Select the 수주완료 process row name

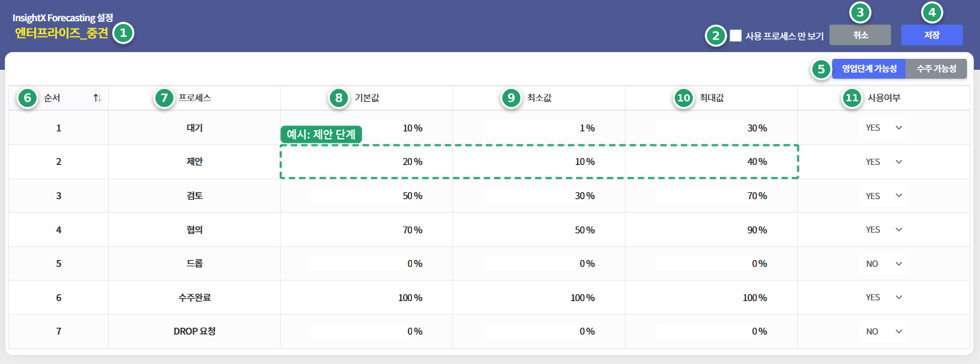coord(194,298)
